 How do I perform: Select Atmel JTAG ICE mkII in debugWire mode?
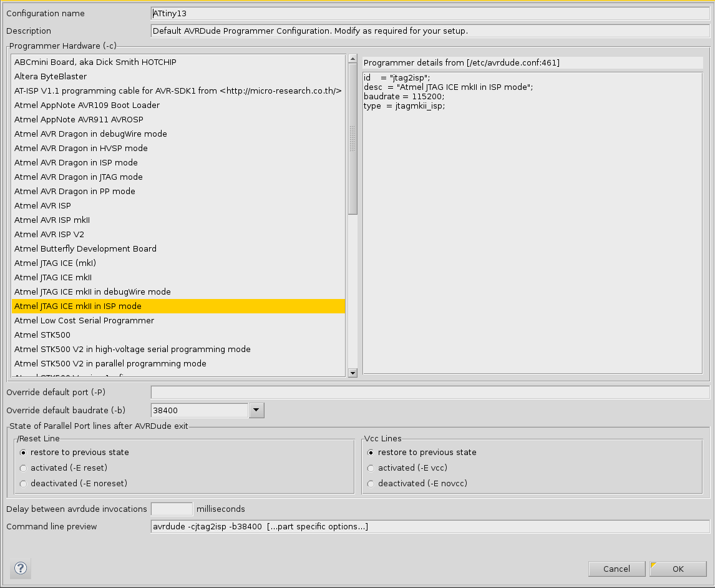coord(178,292)
